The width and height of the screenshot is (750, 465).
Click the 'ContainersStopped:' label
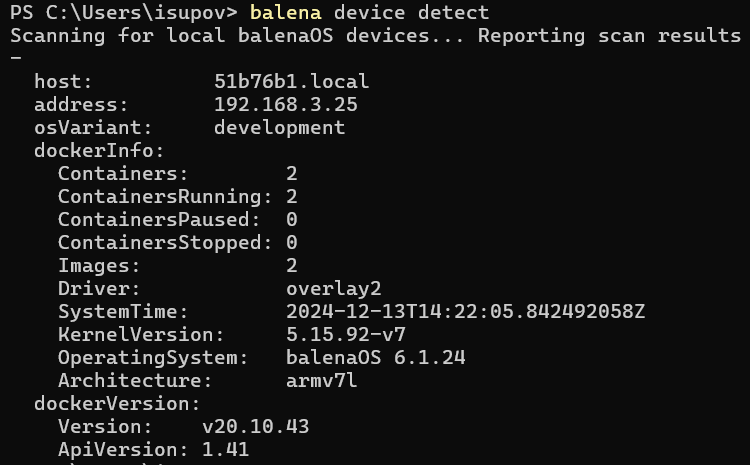(165, 242)
